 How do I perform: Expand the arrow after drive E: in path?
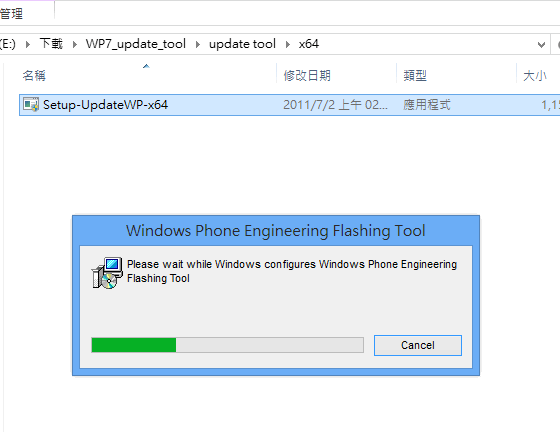click(28, 44)
